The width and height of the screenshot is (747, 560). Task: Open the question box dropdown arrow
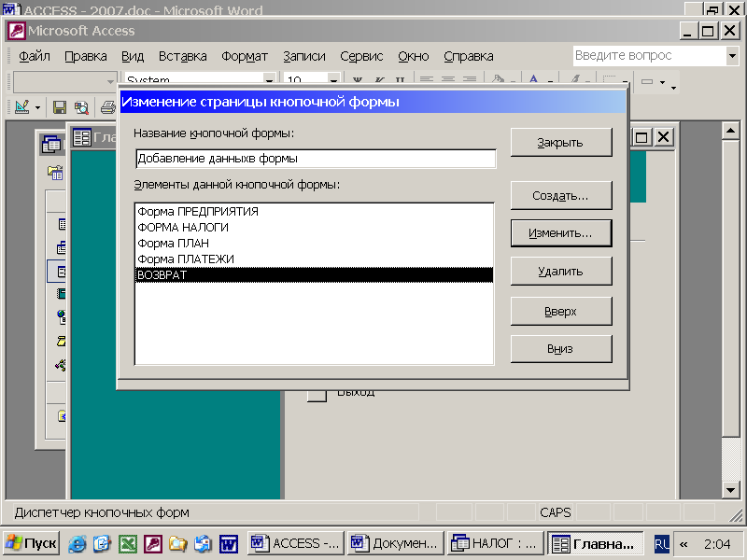(733, 56)
